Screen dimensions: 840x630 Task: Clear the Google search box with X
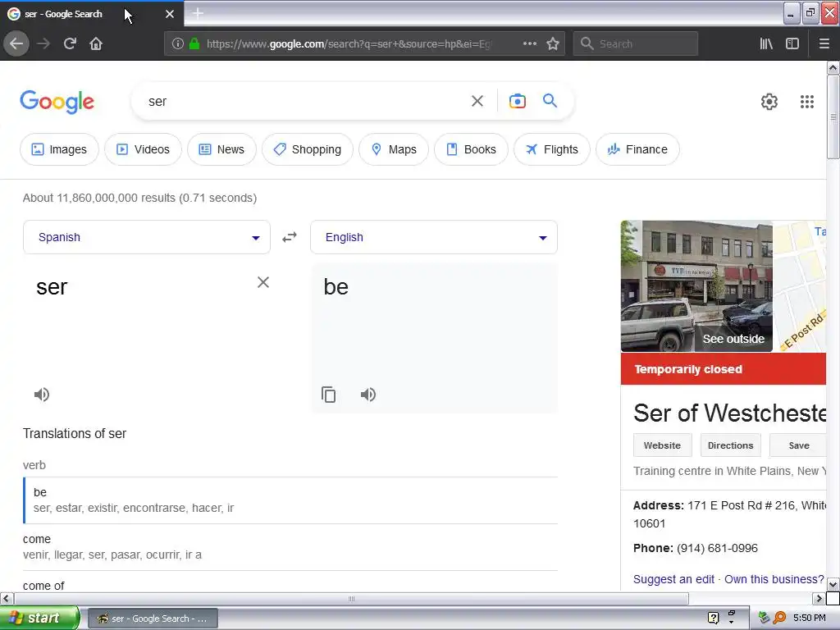tap(477, 101)
